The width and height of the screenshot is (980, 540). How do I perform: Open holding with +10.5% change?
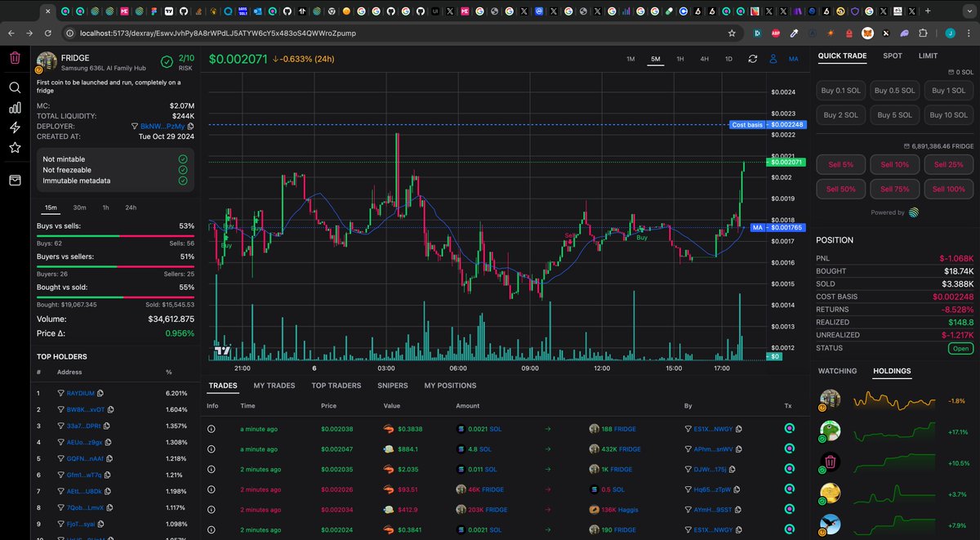click(x=896, y=462)
